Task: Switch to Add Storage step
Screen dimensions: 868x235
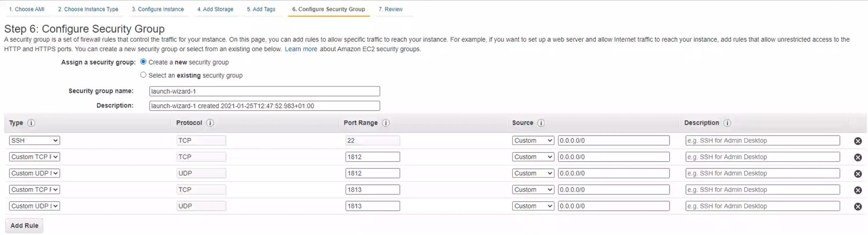Action: click(x=215, y=9)
